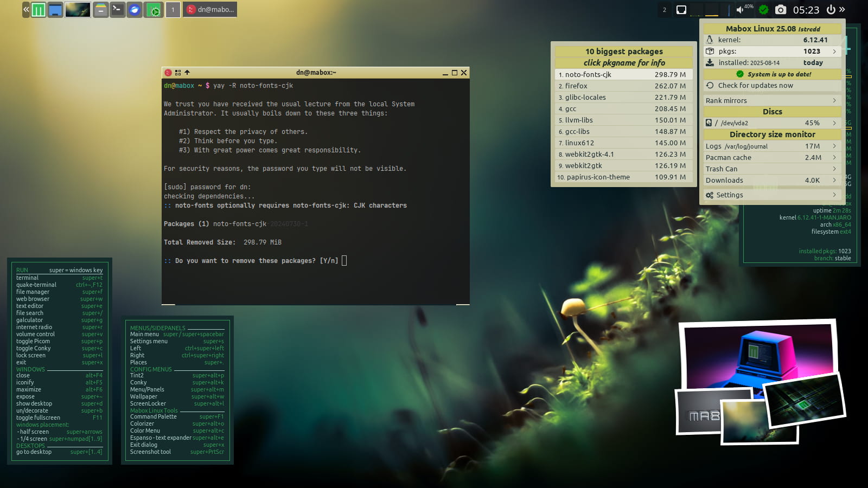Expand the Settings submenu arrow
The width and height of the screenshot is (868, 488).
pos(834,195)
